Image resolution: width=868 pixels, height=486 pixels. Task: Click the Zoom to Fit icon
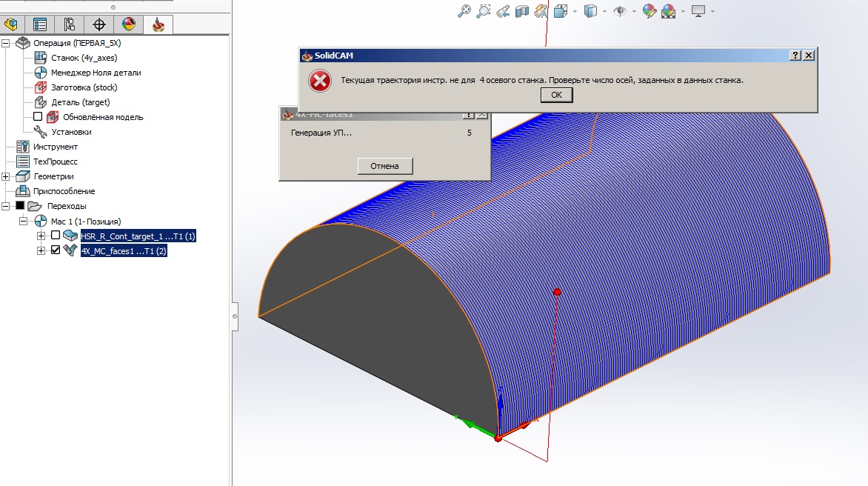coord(464,11)
